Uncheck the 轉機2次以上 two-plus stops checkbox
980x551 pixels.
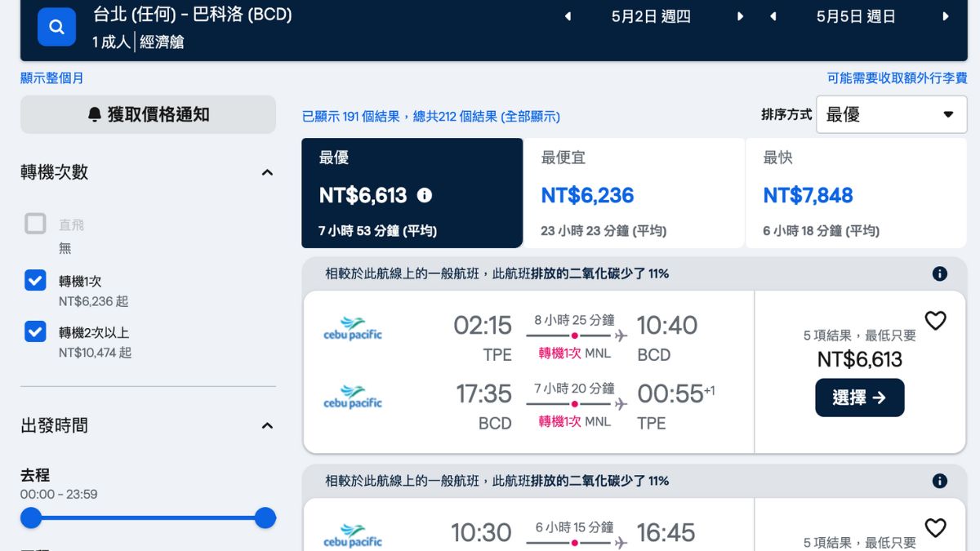pyautogui.click(x=35, y=331)
